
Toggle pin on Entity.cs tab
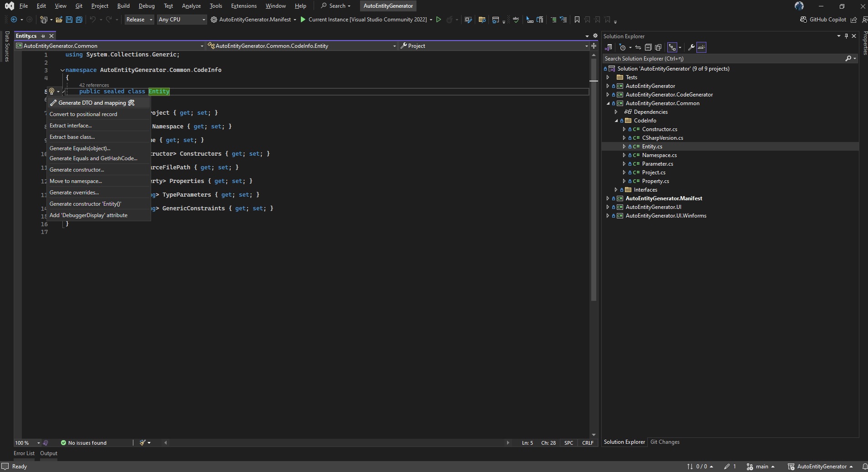click(x=43, y=36)
